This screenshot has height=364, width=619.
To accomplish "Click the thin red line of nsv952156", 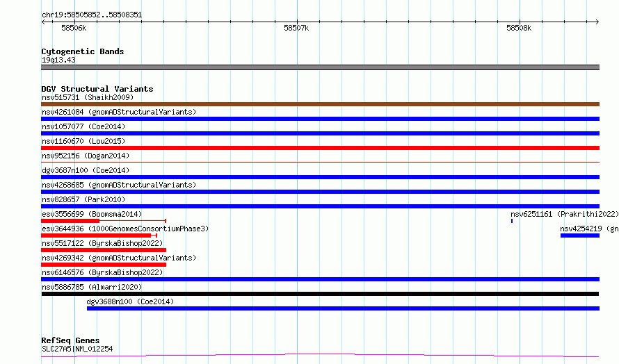I will [x=320, y=162].
